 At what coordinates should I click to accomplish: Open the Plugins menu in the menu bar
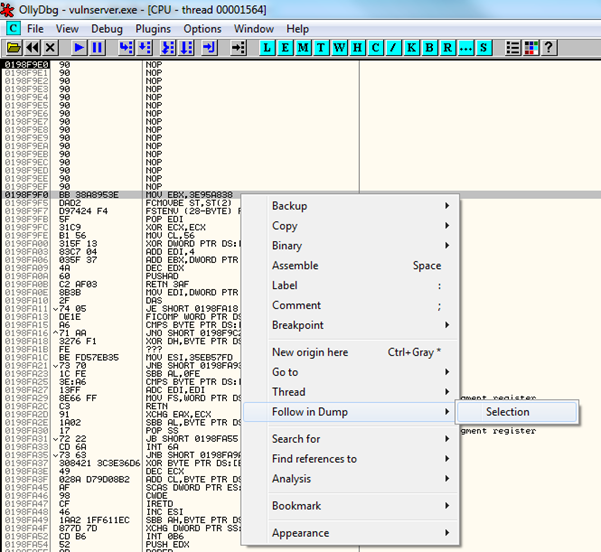pyautogui.click(x=153, y=29)
